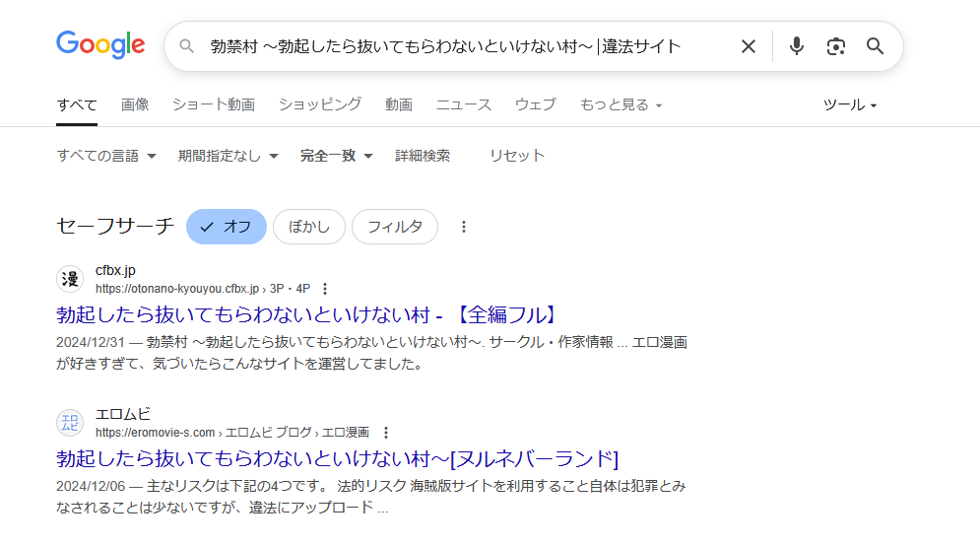Open the 期間指定なし time filter
980x547 pixels.
pyautogui.click(x=229, y=156)
